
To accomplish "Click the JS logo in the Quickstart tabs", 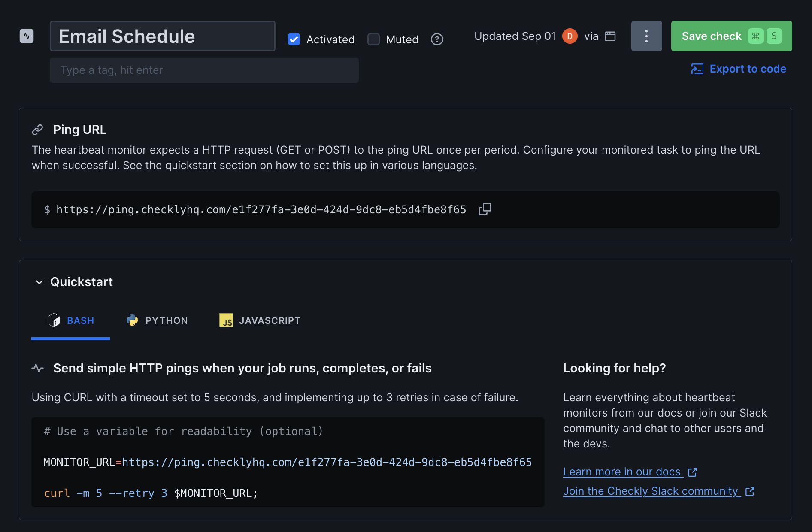I will coord(227,320).
